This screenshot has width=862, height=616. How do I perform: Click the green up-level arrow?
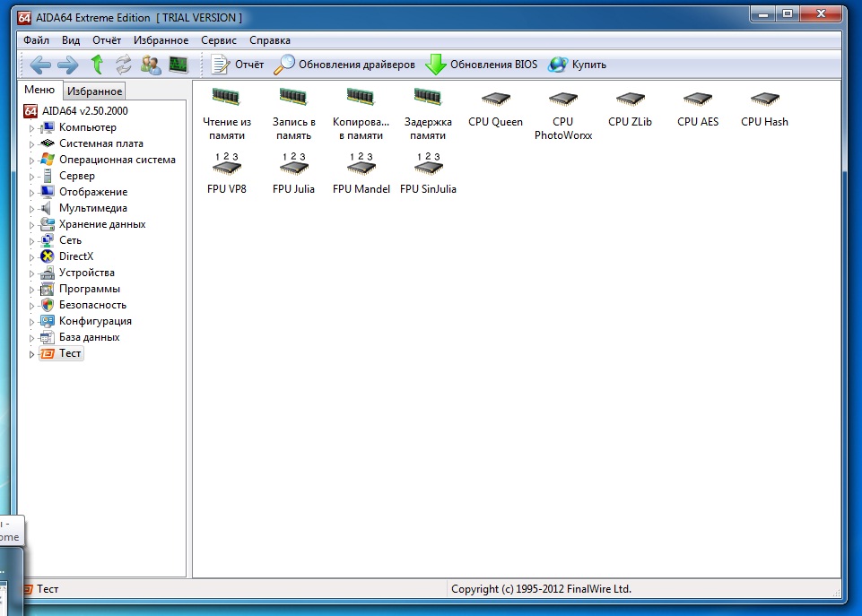[x=97, y=65]
